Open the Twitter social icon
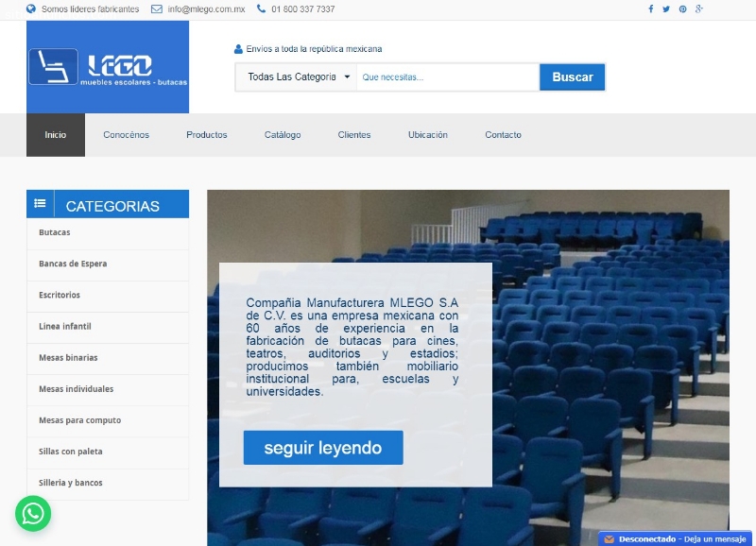This screenshot has width=756, height=546. click(666, 9)
